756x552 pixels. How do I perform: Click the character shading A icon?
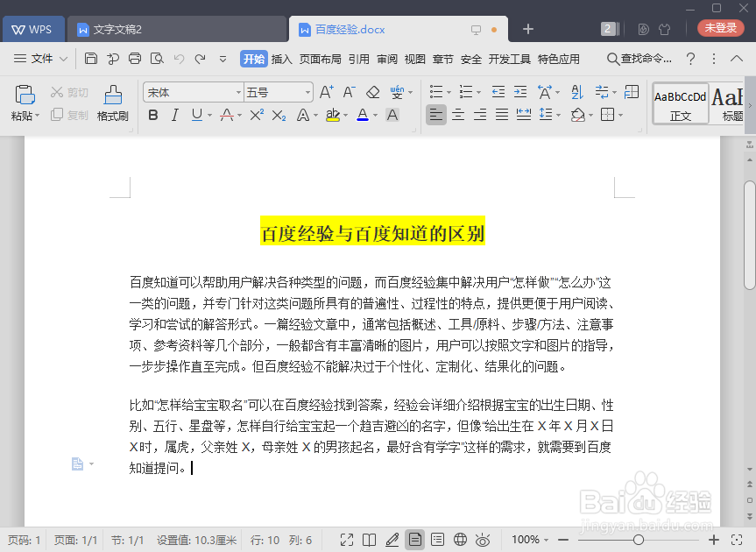[x=392, y=116]
